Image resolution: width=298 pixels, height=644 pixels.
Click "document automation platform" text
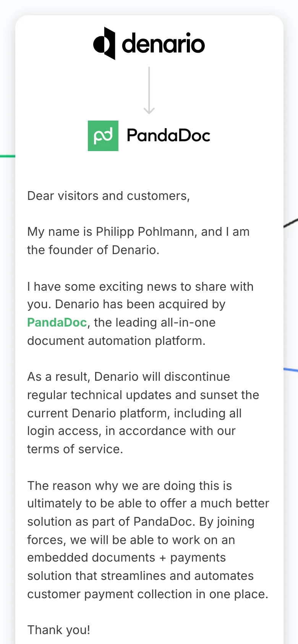116,341
